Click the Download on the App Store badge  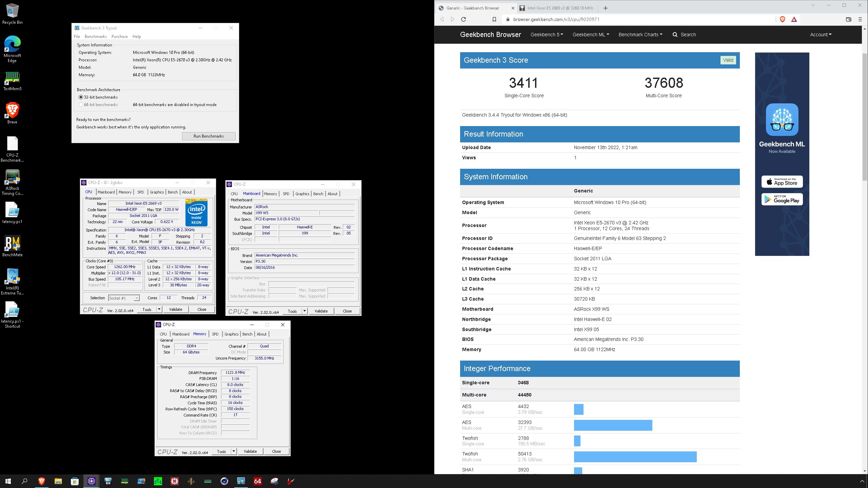(782, 182)
